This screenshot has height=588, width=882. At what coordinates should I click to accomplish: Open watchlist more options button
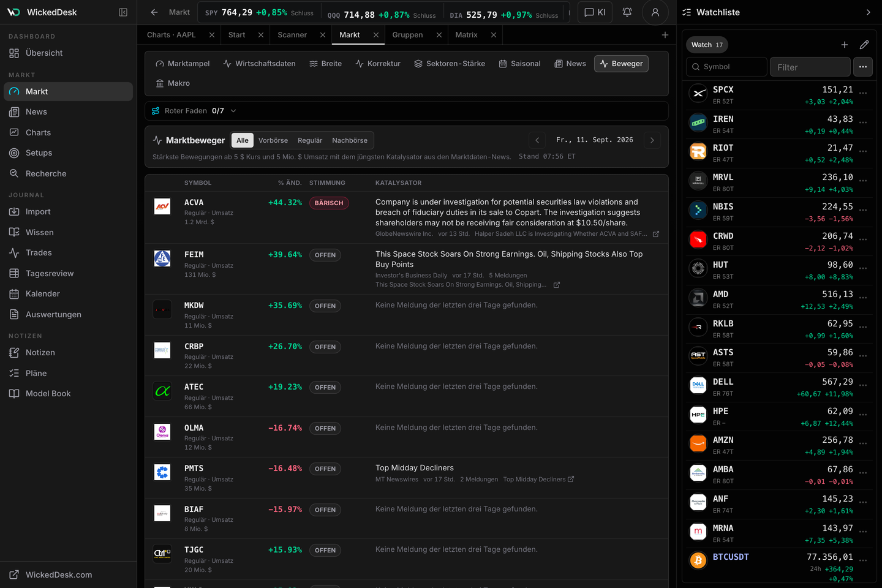[863, 67]
